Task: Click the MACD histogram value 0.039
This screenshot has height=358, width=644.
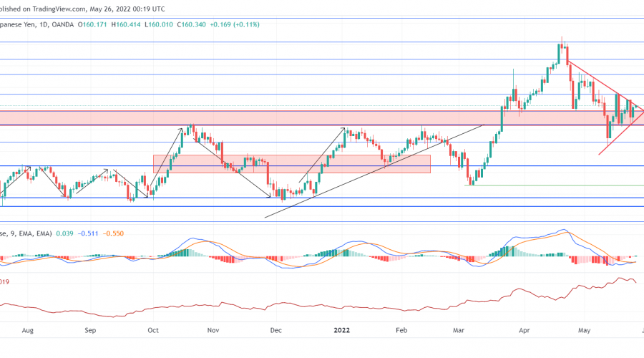Action: (x=64, y=233)
